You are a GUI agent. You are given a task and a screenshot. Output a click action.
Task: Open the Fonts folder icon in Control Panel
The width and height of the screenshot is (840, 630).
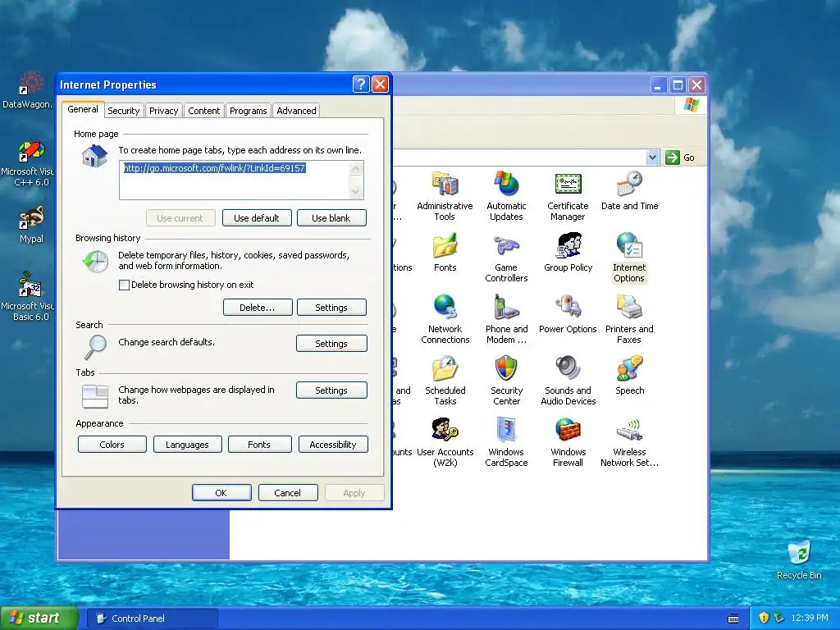tap(445, 253)
